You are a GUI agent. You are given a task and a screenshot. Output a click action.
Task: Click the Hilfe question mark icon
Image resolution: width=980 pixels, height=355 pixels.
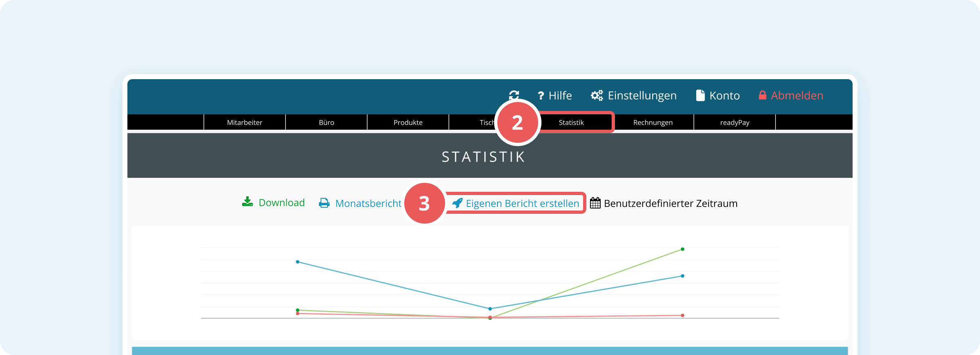tap(541, 95)
